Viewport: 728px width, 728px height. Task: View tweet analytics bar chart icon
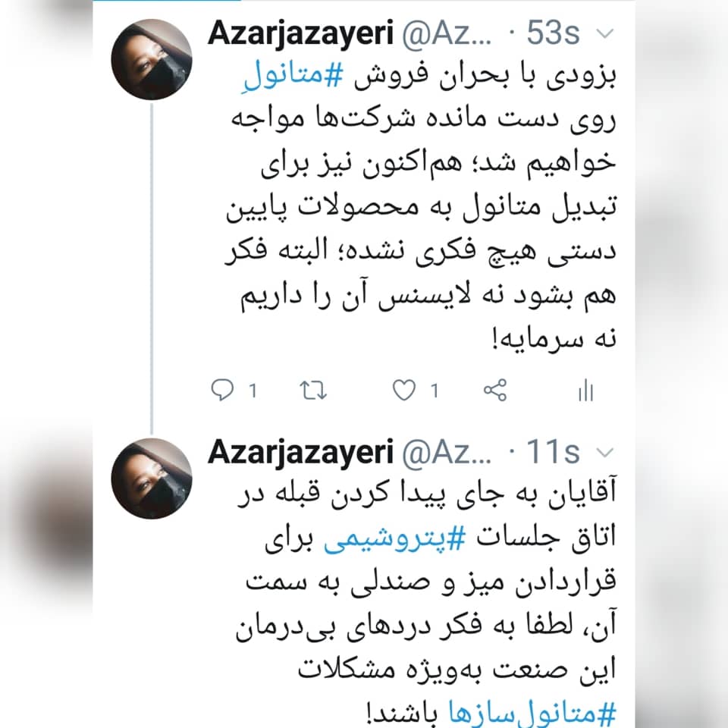[x=586, y=390]
